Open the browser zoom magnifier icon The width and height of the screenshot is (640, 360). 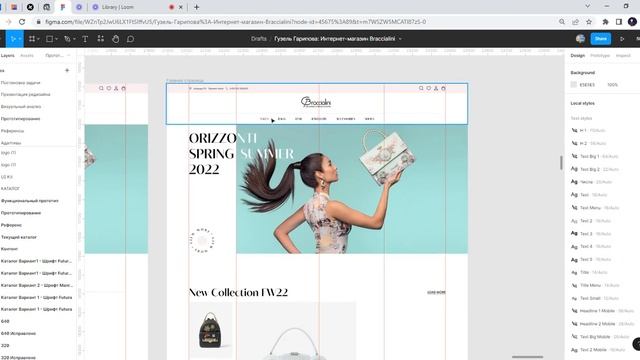[x=562, y=22]
